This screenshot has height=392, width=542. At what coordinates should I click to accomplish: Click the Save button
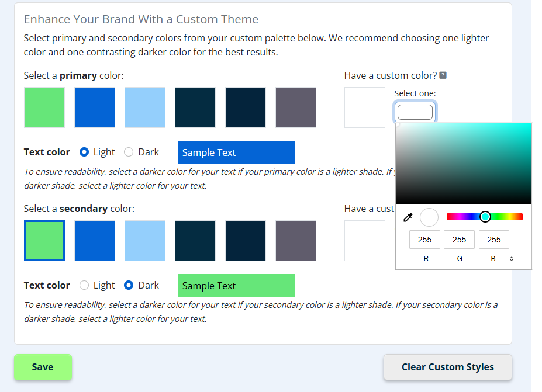click(x=43, y=367)
